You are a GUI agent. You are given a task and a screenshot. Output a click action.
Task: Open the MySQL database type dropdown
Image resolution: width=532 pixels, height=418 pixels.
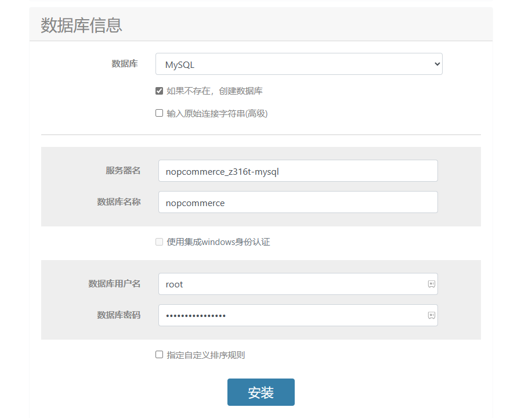click(298, 64)
